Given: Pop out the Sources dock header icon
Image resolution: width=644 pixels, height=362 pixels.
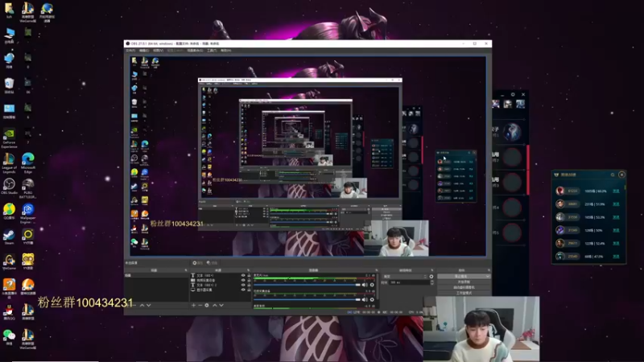Looking at the screenshot, I should pyautogui.click(x=249, y=270).
